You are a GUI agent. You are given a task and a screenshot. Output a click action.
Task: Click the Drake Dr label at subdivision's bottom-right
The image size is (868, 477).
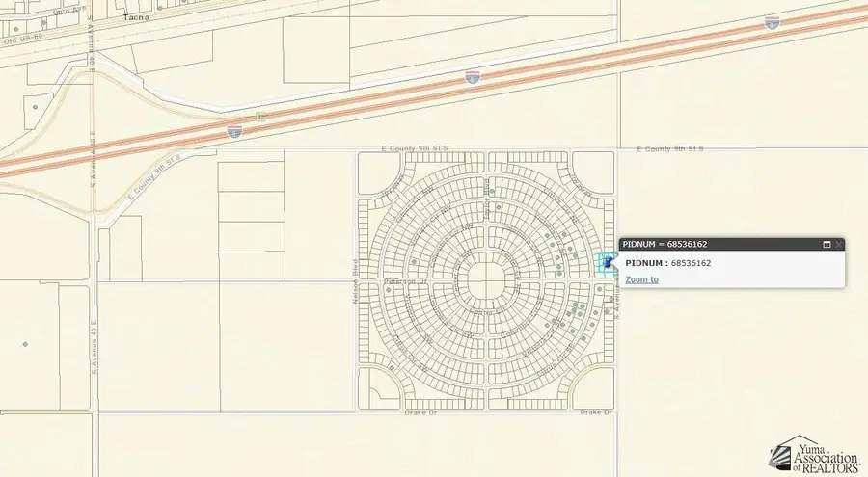[594, 411]
